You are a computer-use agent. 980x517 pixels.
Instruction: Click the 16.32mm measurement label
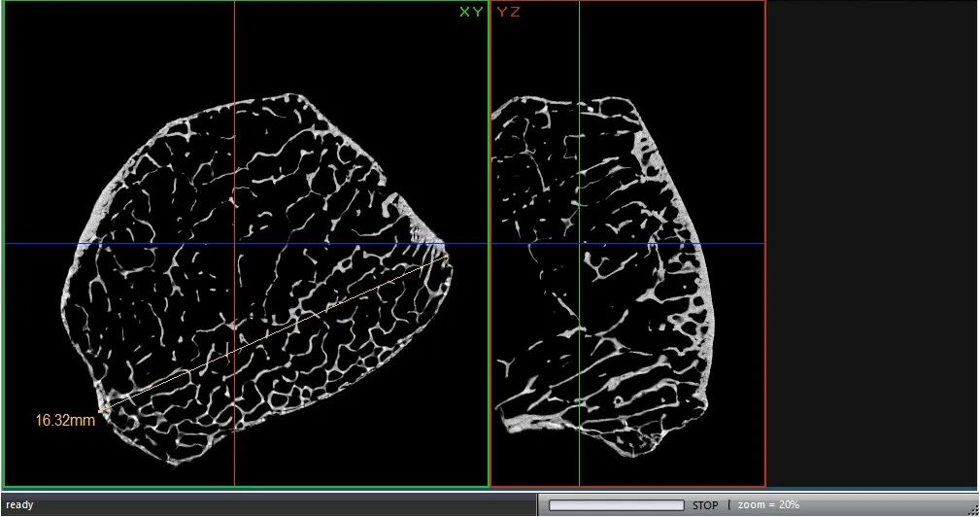pos(65,421)
